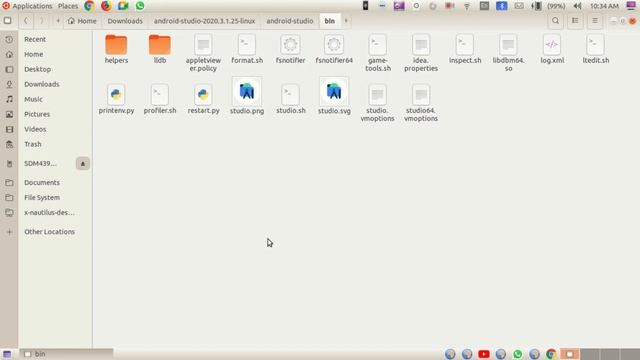Viewport: 640px width, 360px height.
Task: Select the profiler.sh script
Action: pyautogui.click(x=160, y=100)
